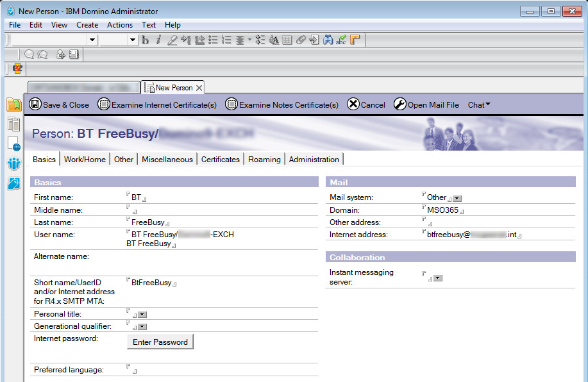Toggle bold formatting in the toolbar
This screenshot has width=588, height=382.
point(146,40)
